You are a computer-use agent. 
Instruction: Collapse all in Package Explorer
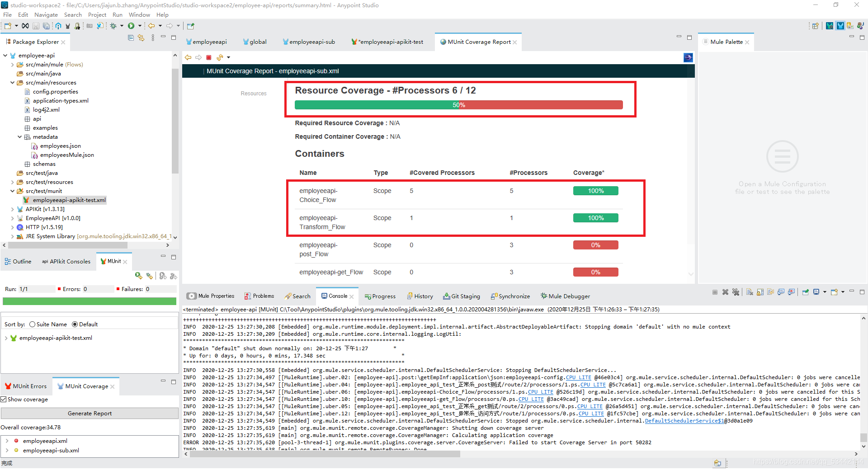click(x=131, y=38)
